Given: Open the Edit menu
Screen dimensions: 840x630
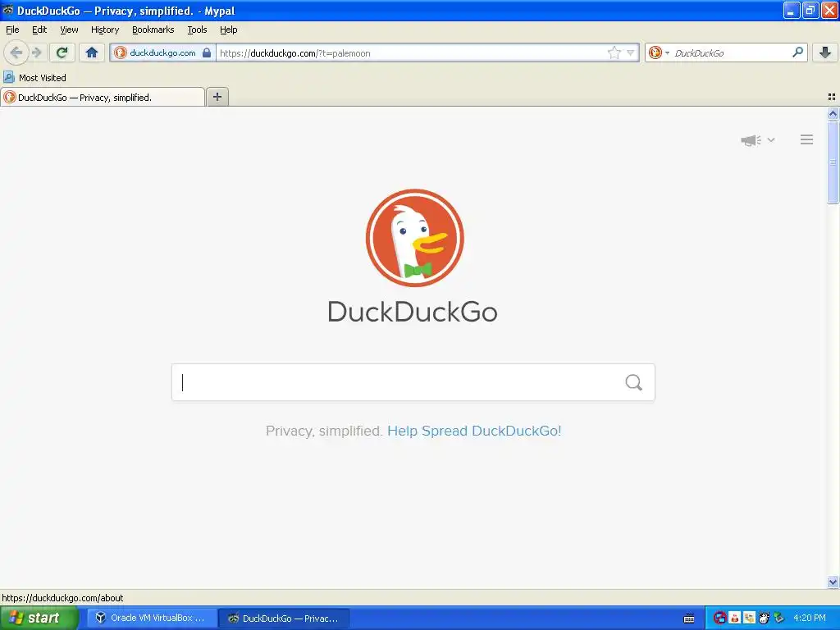Looking at the screenshot, I should (39, 30).
